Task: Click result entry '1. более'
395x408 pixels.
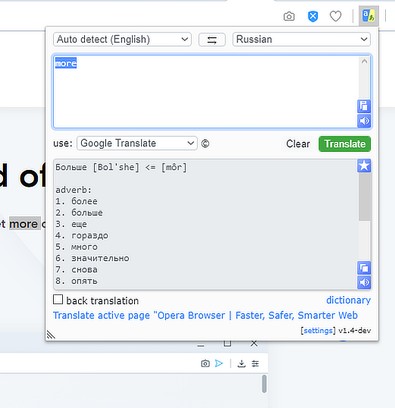Action: coord(76,201)
